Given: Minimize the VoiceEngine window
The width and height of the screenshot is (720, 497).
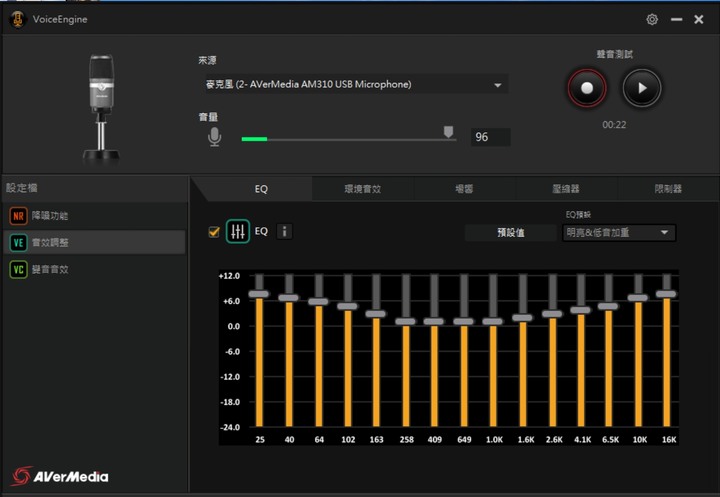Looking at the screenshot, I should pos(676,19).
